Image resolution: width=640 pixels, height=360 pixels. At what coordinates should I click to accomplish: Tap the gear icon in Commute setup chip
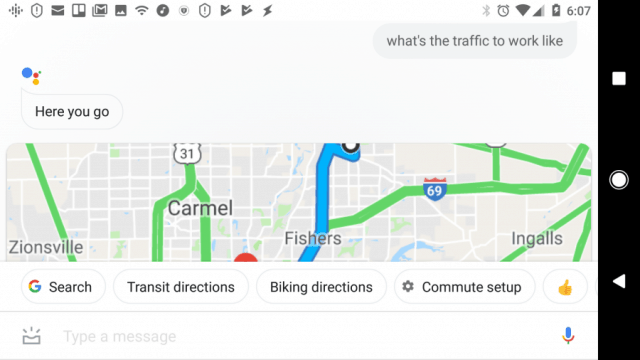(408, 287)
